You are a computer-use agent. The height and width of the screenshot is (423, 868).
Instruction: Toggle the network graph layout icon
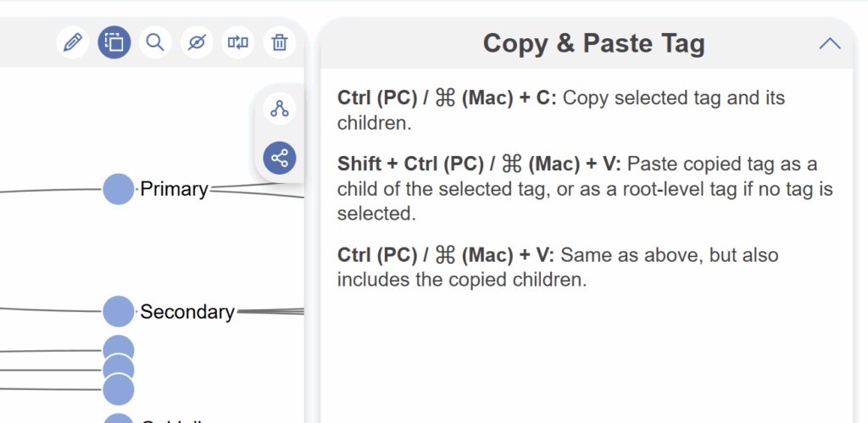[x=280, y=158]
